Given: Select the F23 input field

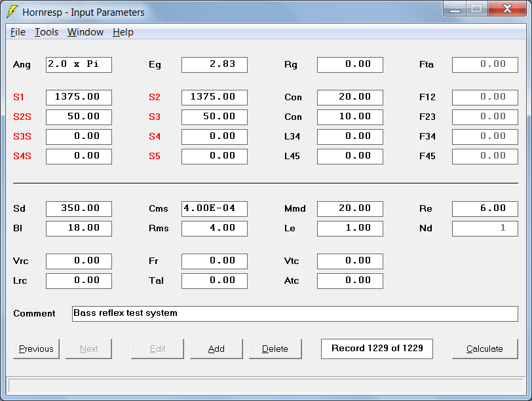Looking at the screenshot, I should 485,117.
